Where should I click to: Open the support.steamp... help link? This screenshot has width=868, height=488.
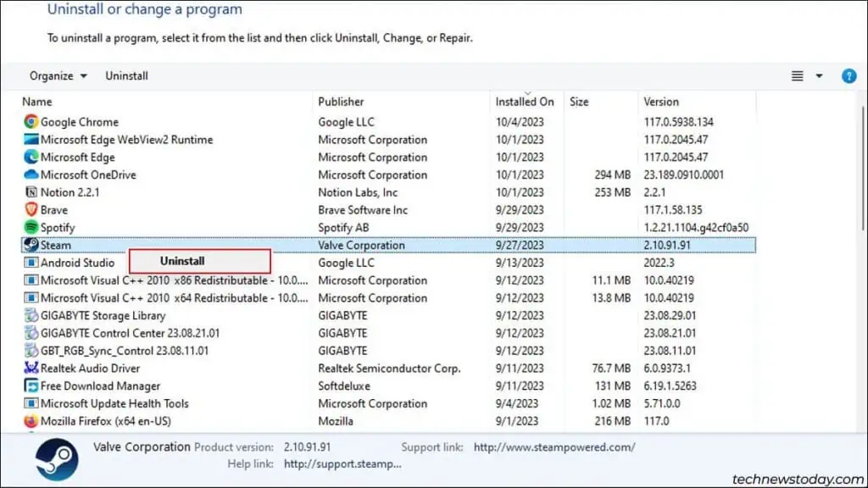[342, 463]
